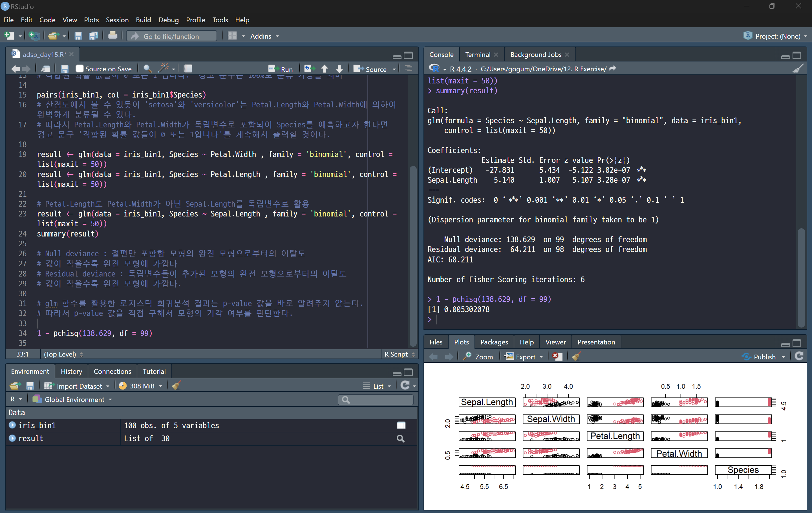Image resolution: width=812 pixels, height=513 pixels.
Task: Open Addins dropdown
Action: click(264, 36)
